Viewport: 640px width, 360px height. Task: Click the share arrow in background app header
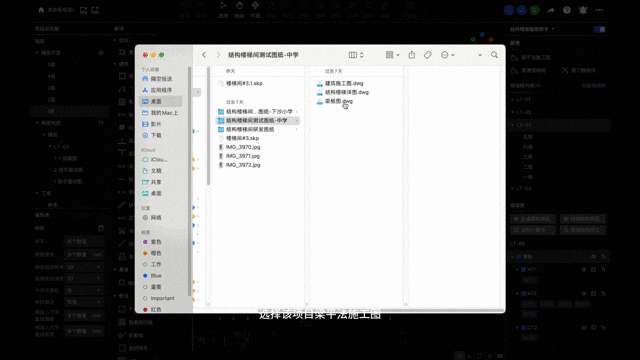pos(551,10)
